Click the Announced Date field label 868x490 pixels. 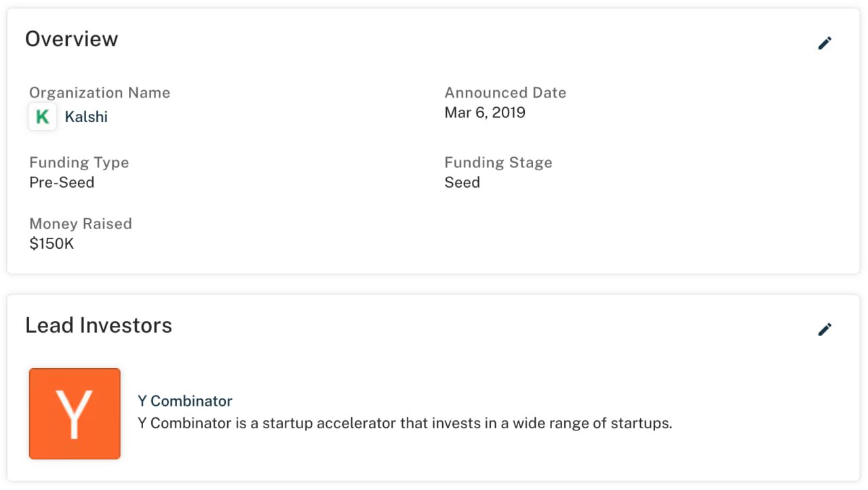[x=505, y=93]
